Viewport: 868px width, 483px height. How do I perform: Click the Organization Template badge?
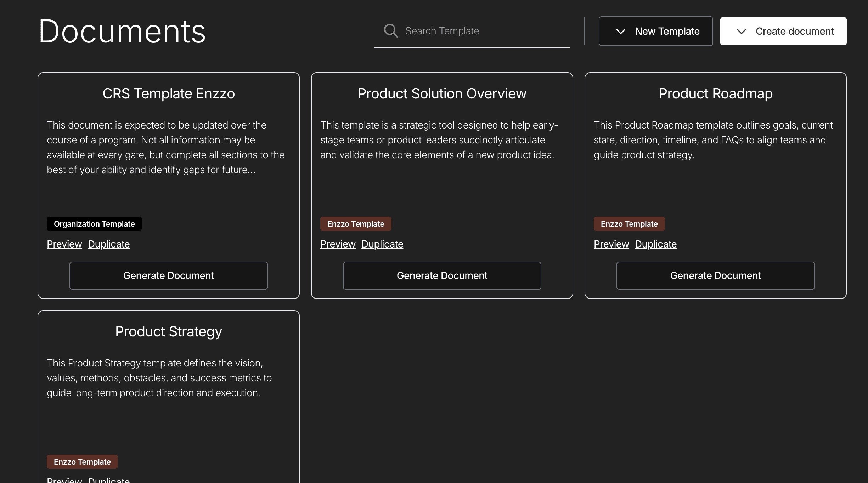[94, 224]
